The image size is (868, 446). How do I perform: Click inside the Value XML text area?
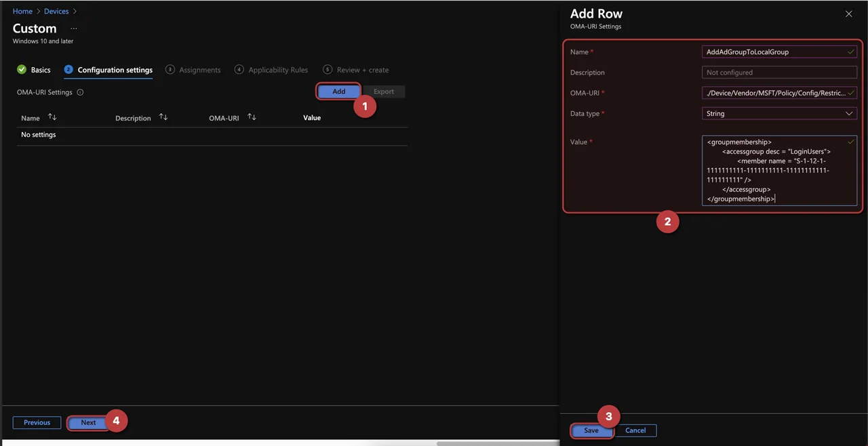tap(779, 171)
